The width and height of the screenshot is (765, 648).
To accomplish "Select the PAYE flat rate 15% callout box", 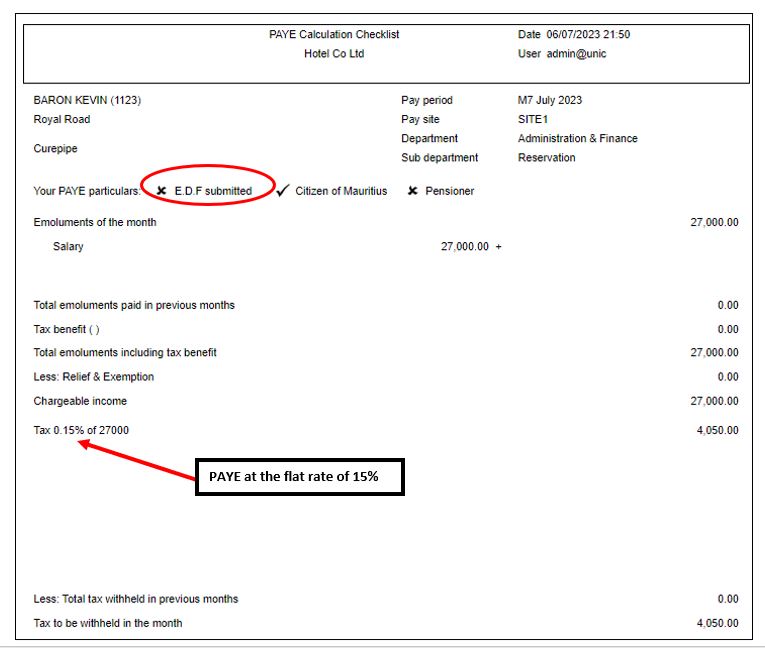I will (x=299, y=477).
